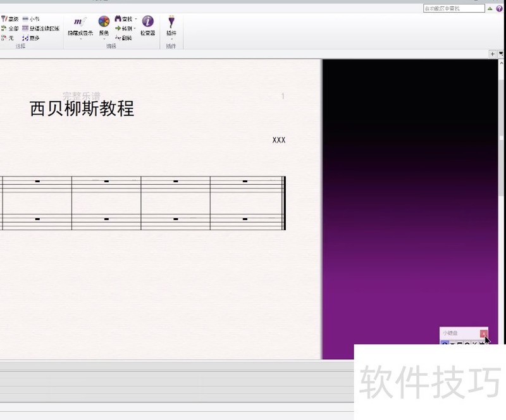Click 翻转 flip button
The width and height of the screenshot is (506, 420).
pyautogui.click(x=123, y=38)
